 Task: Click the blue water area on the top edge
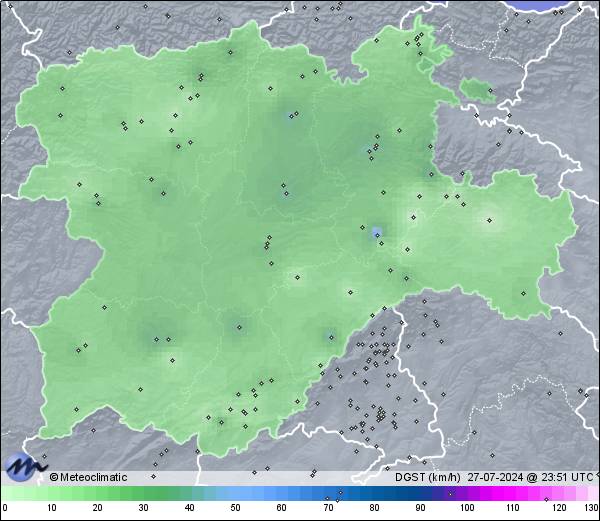tap(540, 5)
